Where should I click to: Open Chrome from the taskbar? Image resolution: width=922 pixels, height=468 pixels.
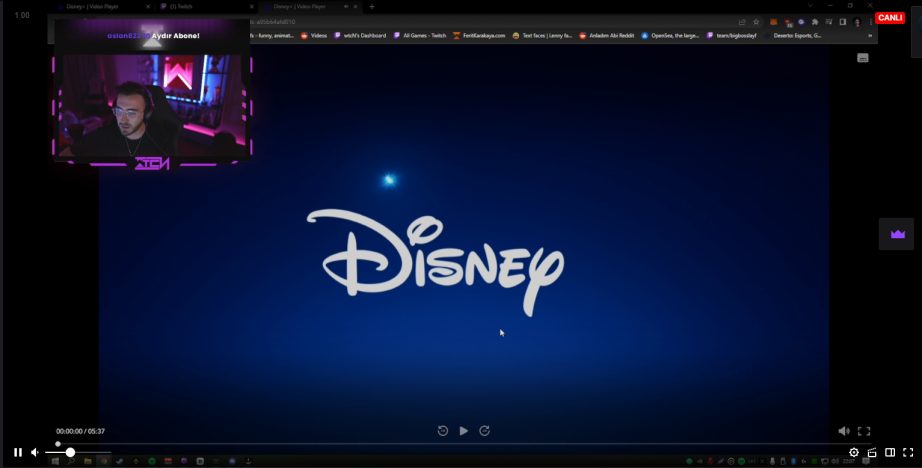[x=104, y=462]
